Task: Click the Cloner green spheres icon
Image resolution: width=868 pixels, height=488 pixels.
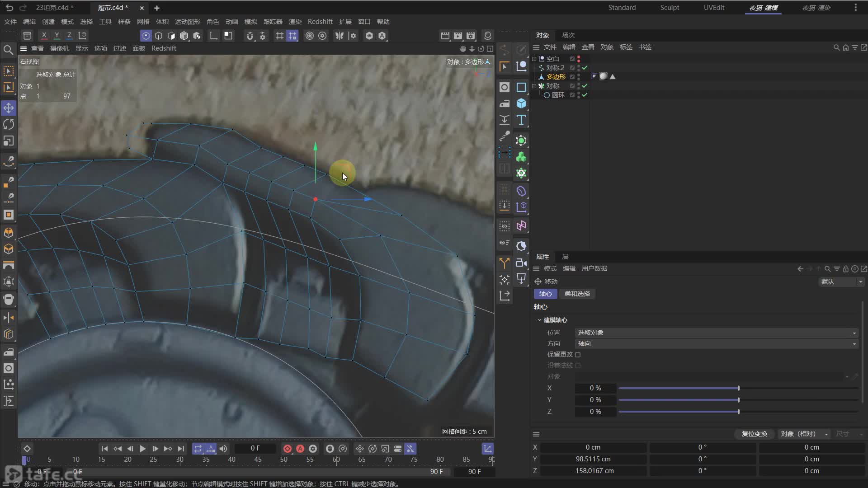Action: point(521,157)
